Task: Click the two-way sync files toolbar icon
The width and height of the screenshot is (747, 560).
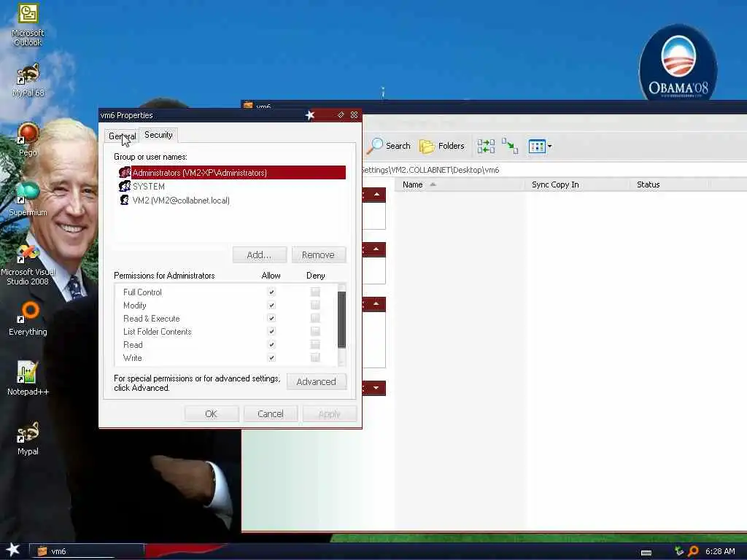Action: (486, 146)
